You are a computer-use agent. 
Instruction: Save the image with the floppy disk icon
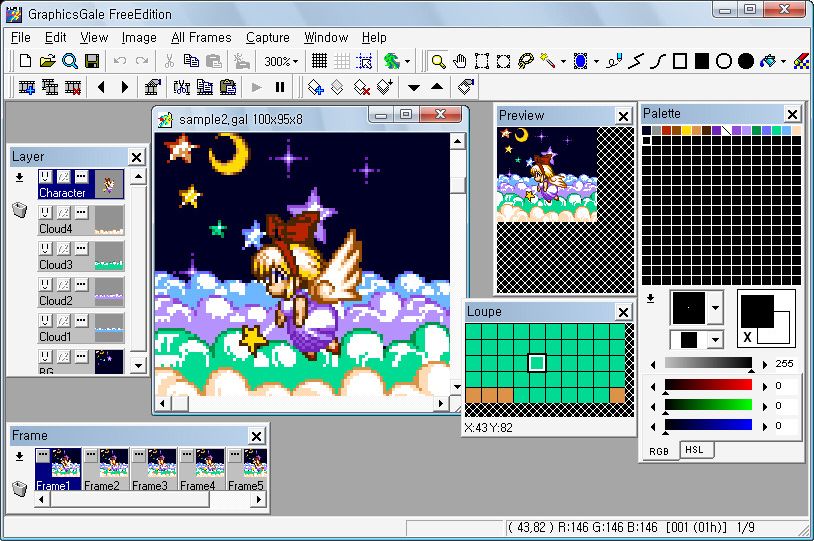(x=92, y=61)
